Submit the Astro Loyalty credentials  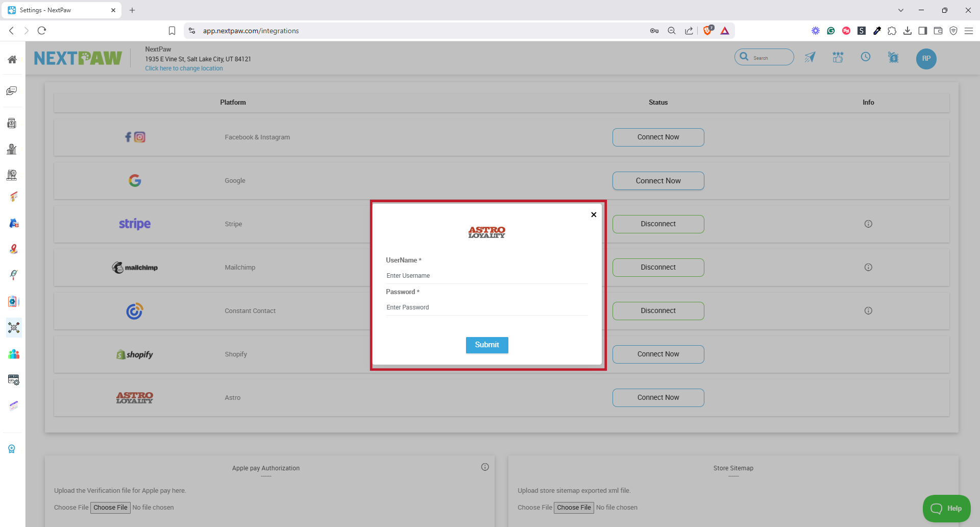487,345
